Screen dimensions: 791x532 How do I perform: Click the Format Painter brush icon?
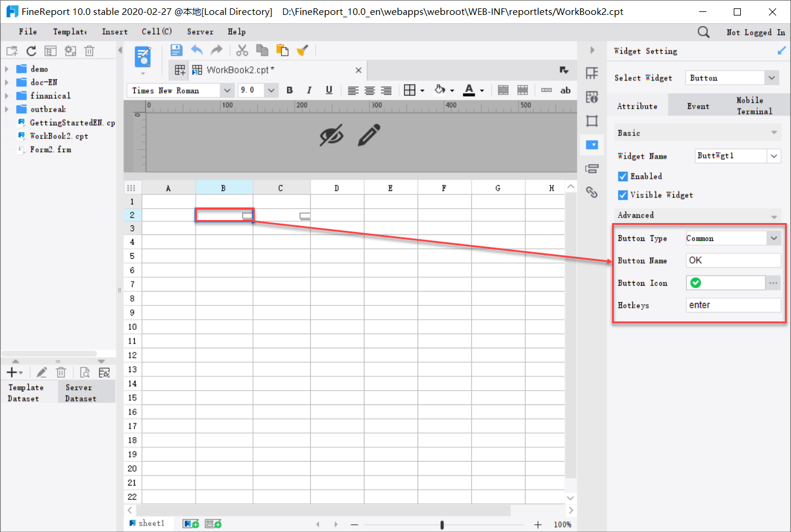302,50
